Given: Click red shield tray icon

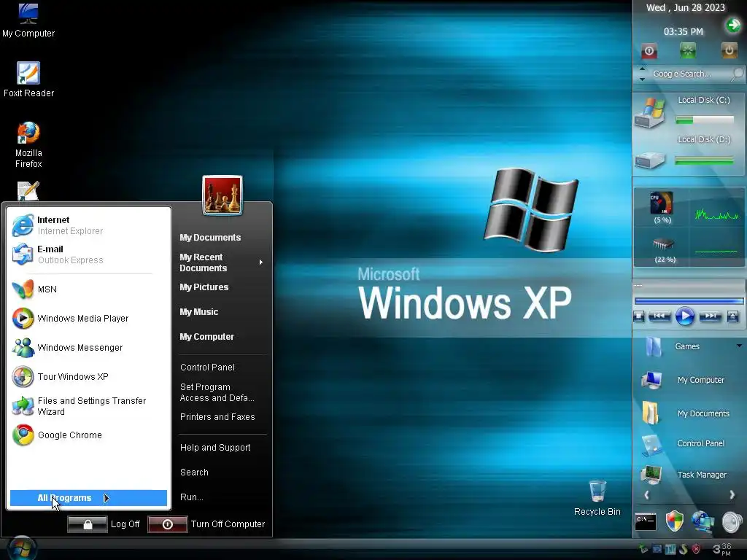Looking at the screenshot, I should point(696,548).
